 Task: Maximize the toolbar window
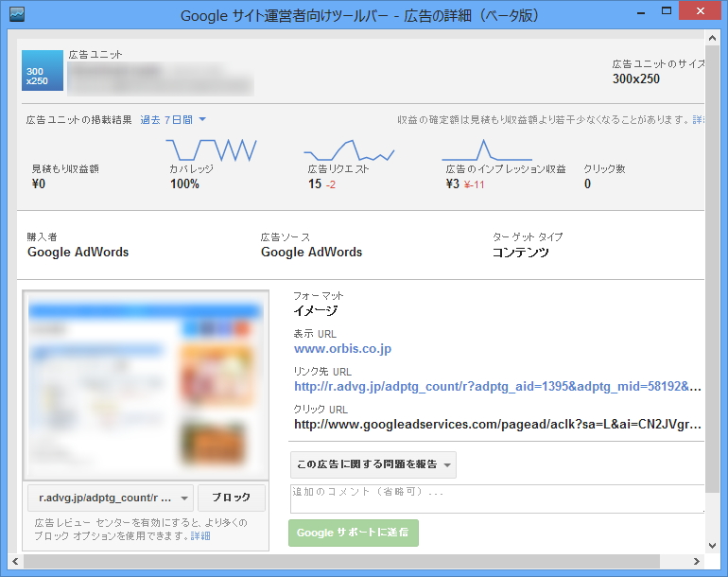tap(667, 11)
